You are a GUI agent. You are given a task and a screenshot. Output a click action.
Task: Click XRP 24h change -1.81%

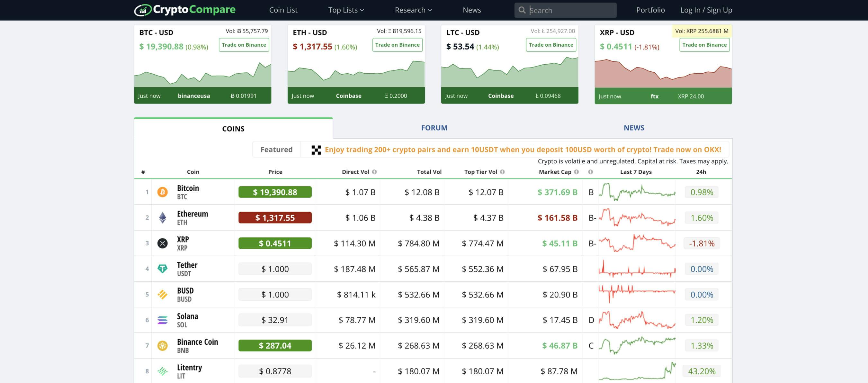702,243
